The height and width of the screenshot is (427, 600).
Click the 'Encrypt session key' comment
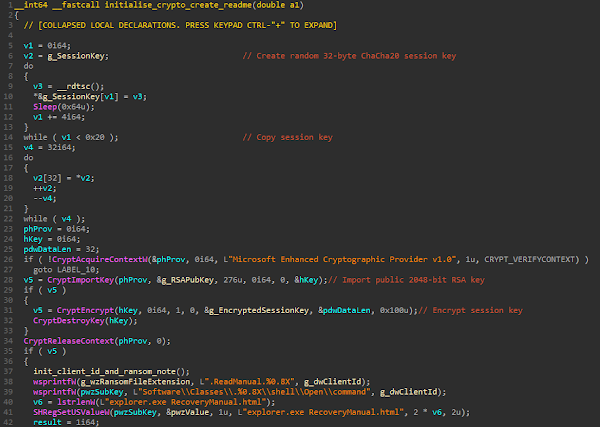click(470, 310)
